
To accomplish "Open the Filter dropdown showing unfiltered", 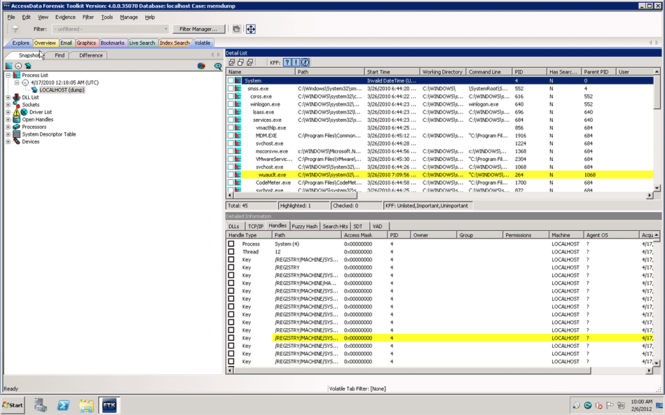I will click(x=110, y=29).
